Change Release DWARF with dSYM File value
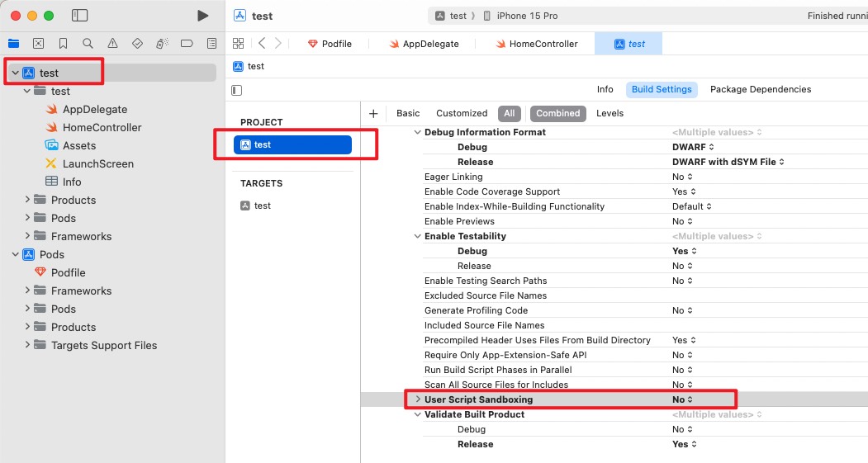Screen dimensions: 868x463 (x=728, y=162)
